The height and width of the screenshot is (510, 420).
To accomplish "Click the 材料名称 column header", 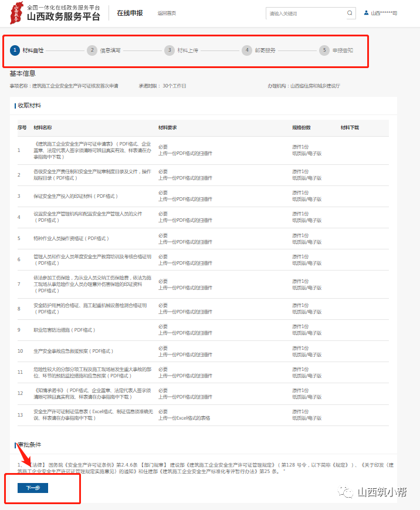I will click(43, 127).
